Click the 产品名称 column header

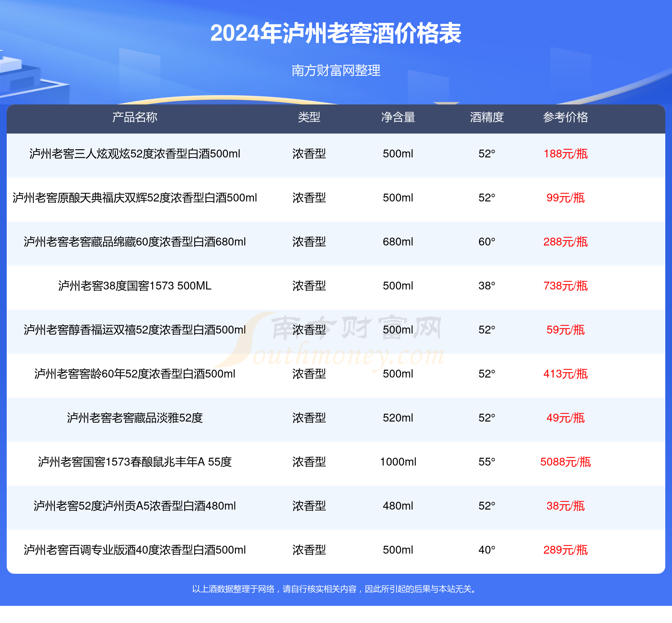tap(135, 117)
